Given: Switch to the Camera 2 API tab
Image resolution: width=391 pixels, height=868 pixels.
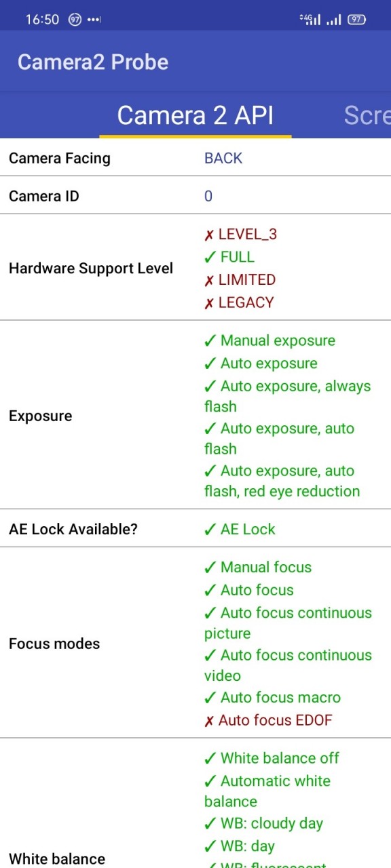Looking at the screenshot, I should coord(195,115).
